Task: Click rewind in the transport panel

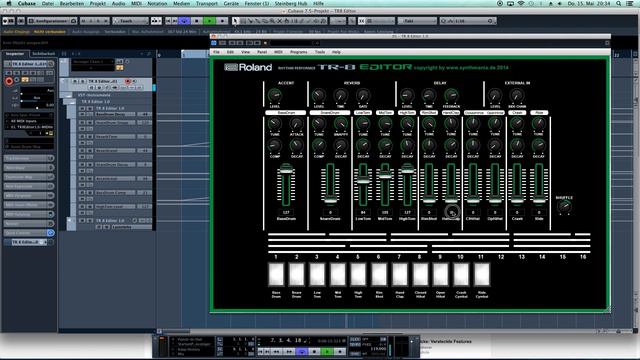Action: click(x=276, y=351)
